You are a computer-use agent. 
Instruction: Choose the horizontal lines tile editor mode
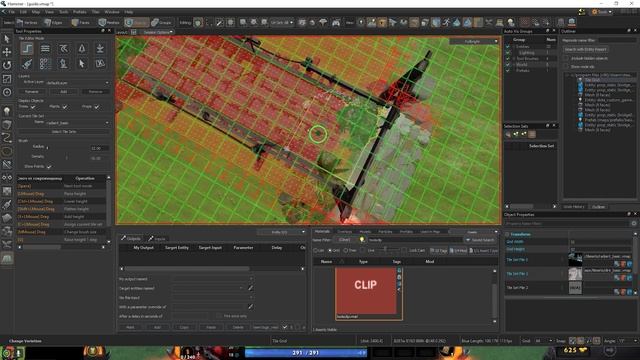coord(45,49)
